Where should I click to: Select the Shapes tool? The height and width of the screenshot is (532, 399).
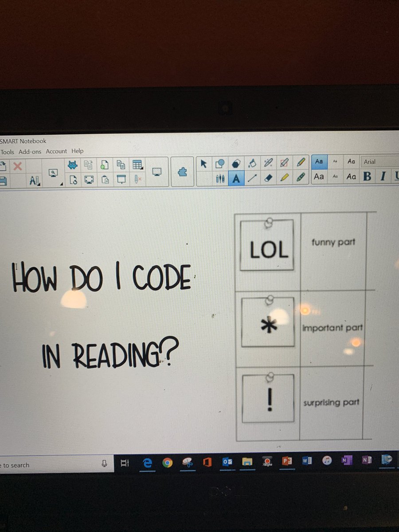tap(220, 164)
